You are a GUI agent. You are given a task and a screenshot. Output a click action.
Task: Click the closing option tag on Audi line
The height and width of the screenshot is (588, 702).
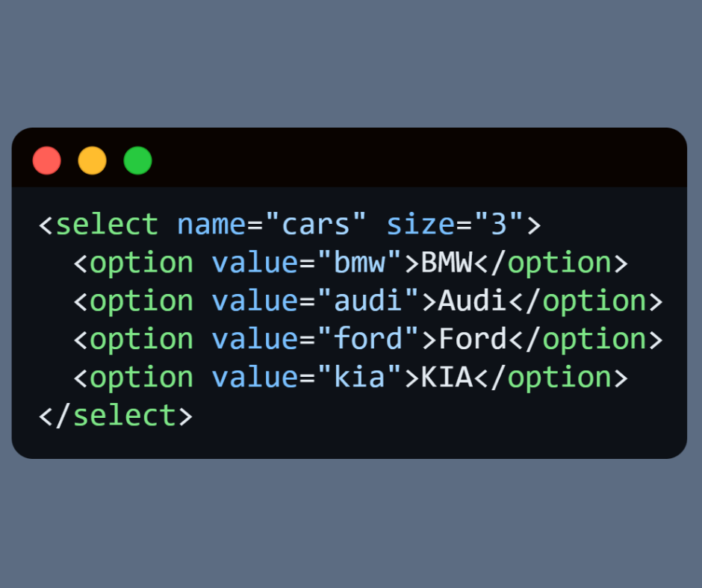click(594, 301)
